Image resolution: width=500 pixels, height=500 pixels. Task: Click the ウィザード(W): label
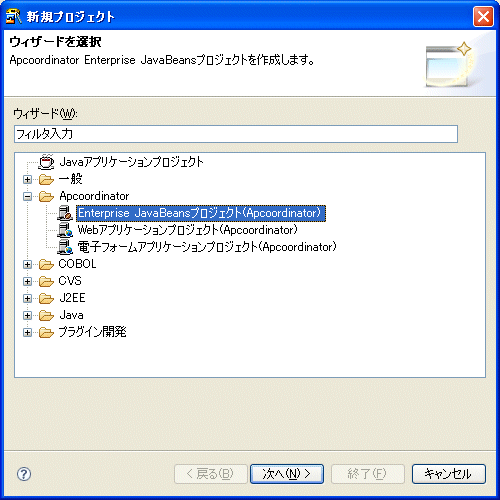point(45,114)
